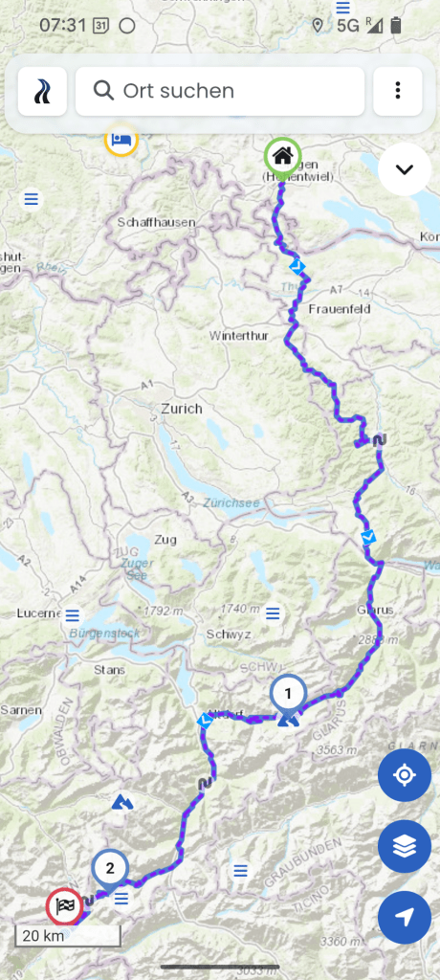Expand the chevron-down map options button
Image resolution: width=440 pixels, height=980 pixels.
(x=405, y=169)
